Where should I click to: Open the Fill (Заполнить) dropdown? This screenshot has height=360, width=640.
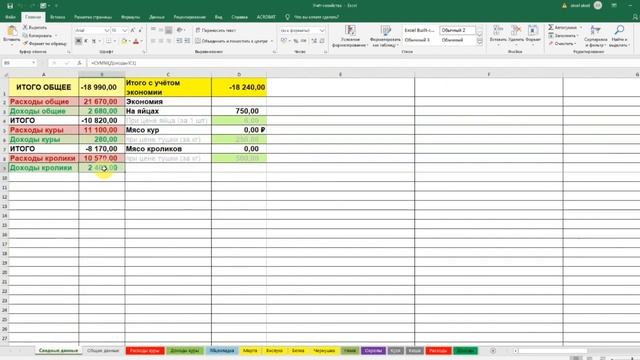563,36
